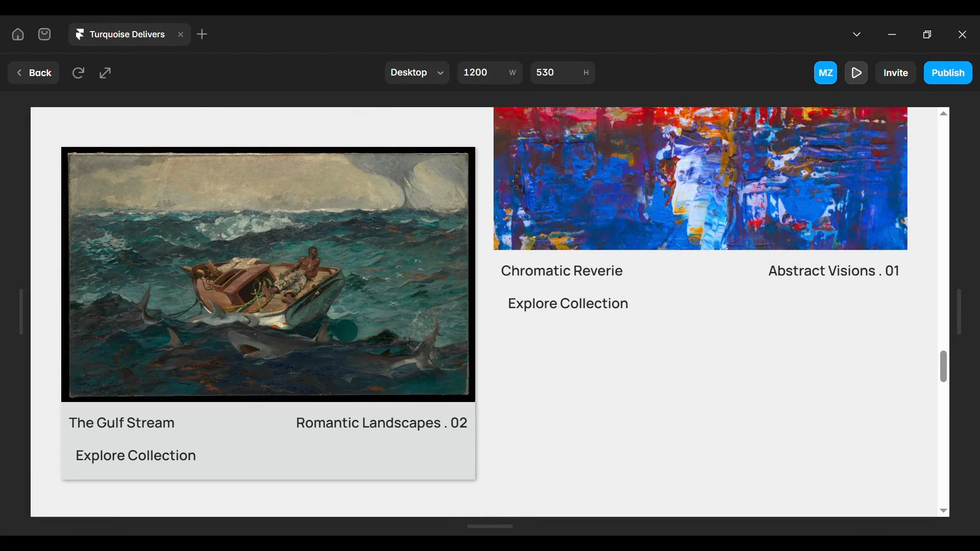980x551 pixels.
Task: Expand the tab list chevron dropdown
Action: point(857,34)
